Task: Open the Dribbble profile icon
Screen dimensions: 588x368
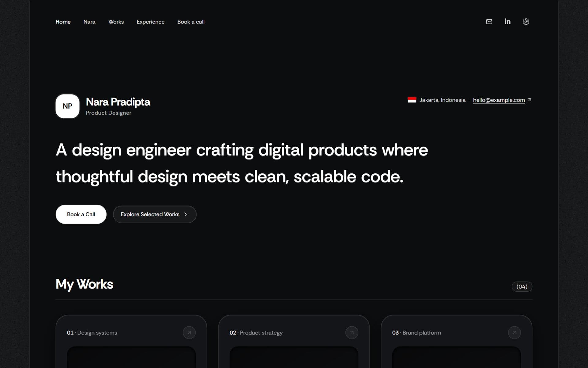Action: [x=526, y=21]
